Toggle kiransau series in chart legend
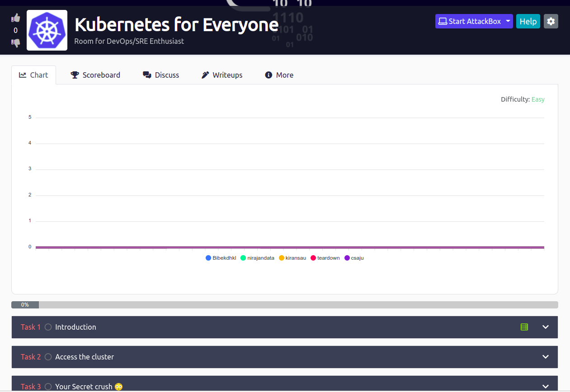This screenshot has height=392, width=570. click(x=292, y=258)
